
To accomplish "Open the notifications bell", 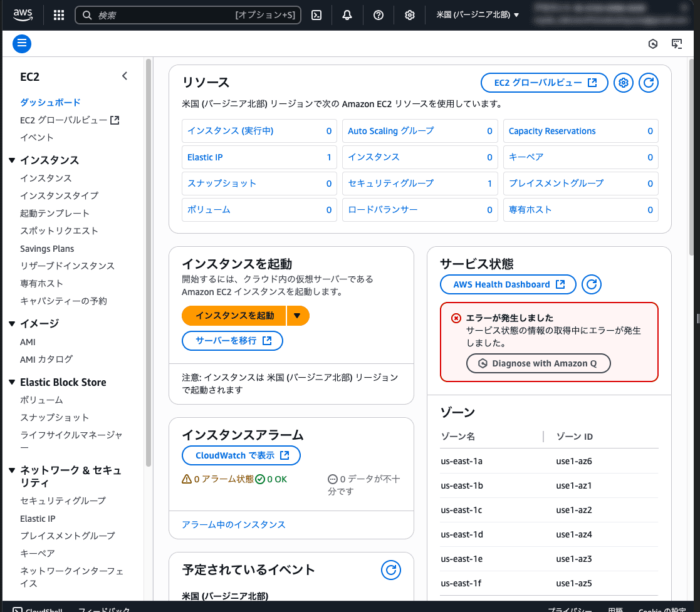I will (347, 15).
